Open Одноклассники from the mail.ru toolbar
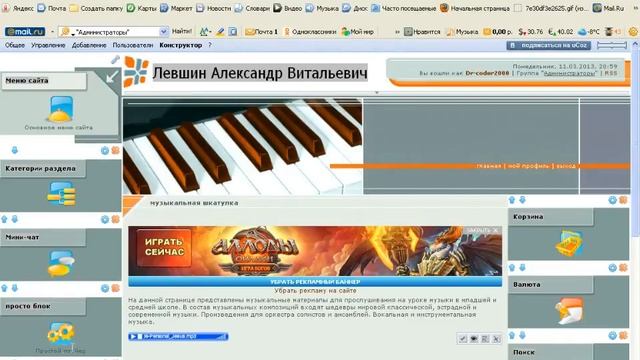 point(310,31)
